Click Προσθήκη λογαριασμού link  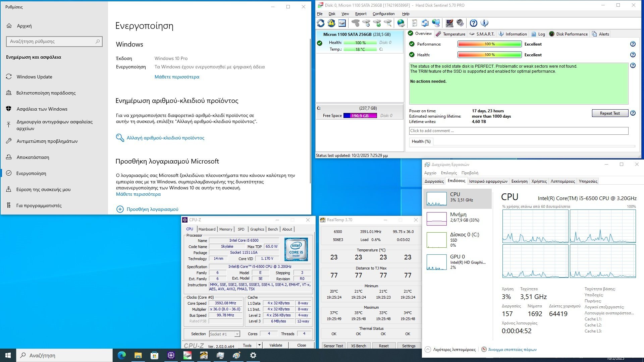click(x=152, y=209)
